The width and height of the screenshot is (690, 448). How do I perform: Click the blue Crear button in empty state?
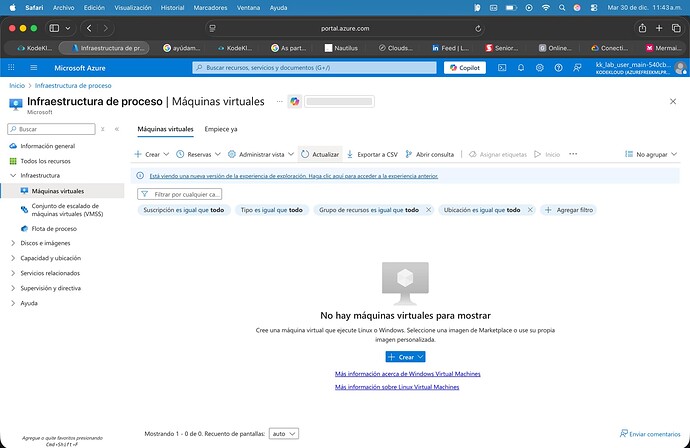pyautogui.click(x=405, y=357)
